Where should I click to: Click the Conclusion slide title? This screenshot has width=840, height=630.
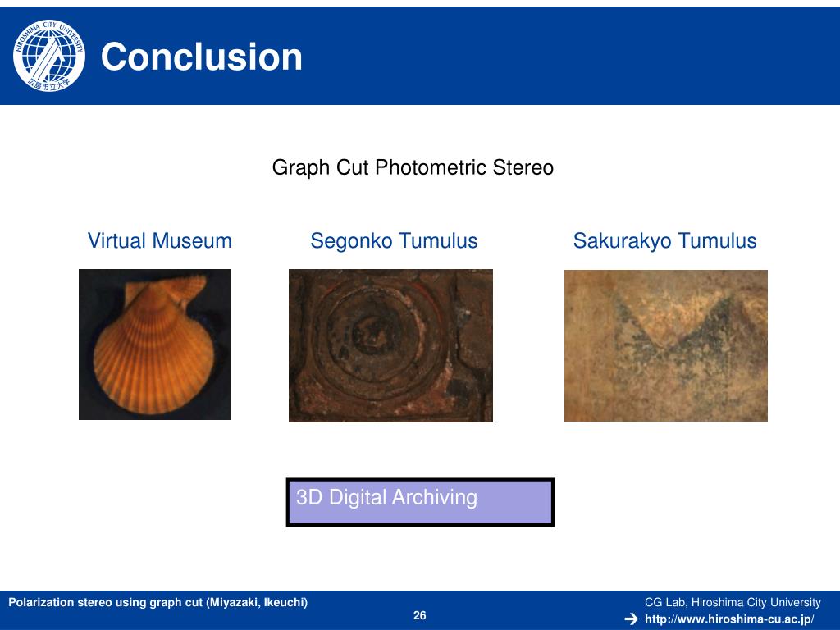click(202, 57)
